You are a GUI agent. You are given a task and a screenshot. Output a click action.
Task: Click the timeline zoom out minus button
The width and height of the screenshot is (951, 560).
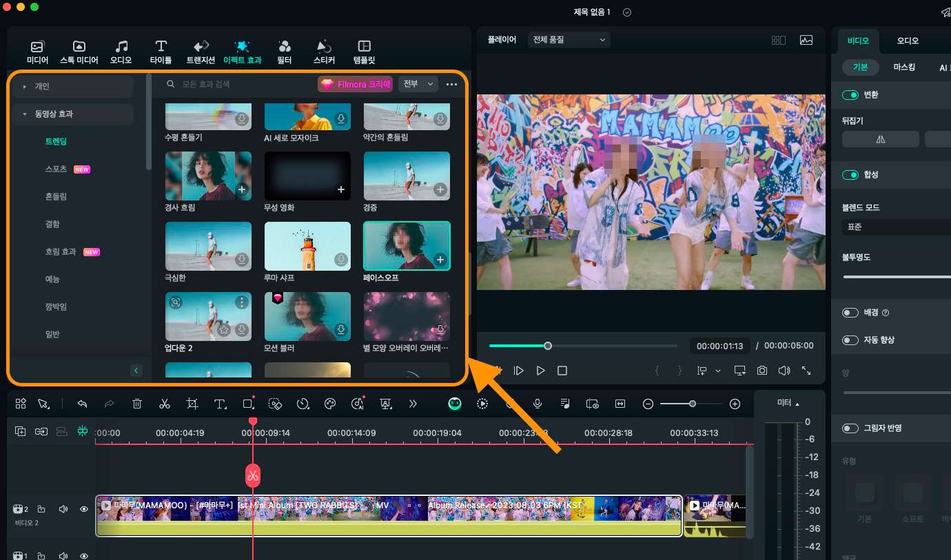click(x=648, y=404)
